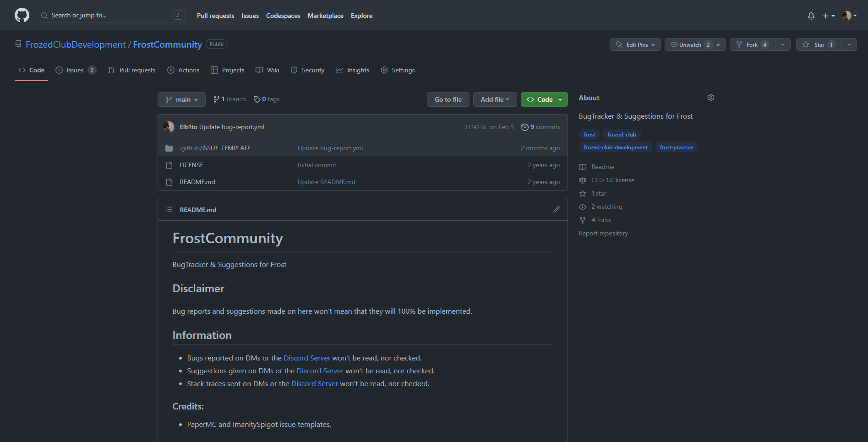Open the README table of contents icon
The image size is (868, 442).
click(169, 209)
